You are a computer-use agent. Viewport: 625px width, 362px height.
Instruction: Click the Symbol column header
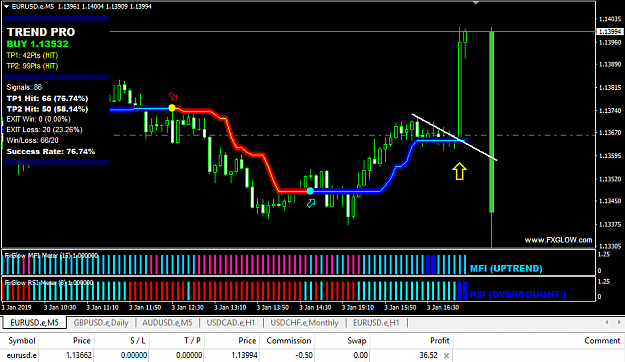22,340
